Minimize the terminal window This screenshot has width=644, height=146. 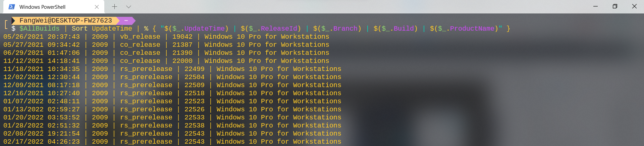(x=596, y=6)
